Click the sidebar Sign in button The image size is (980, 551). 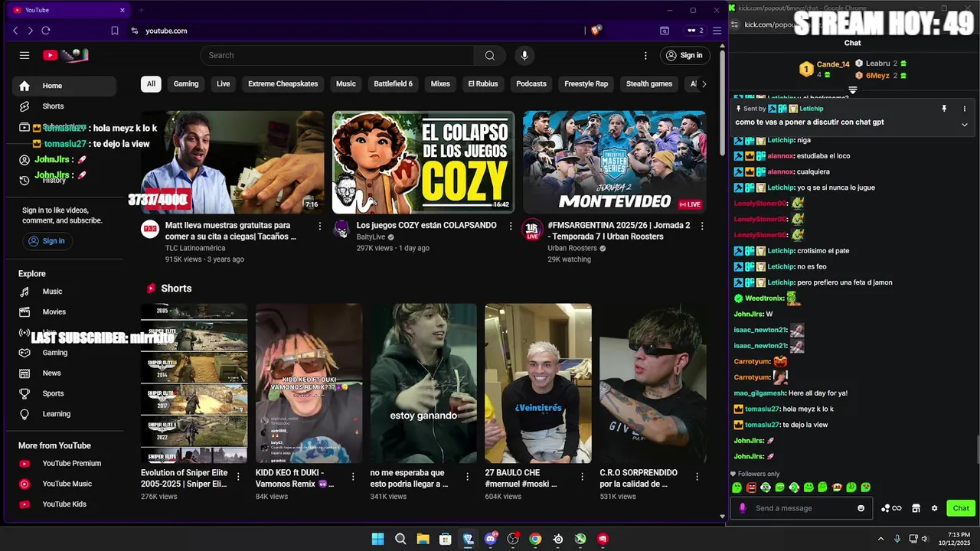(x=46, y=241)
